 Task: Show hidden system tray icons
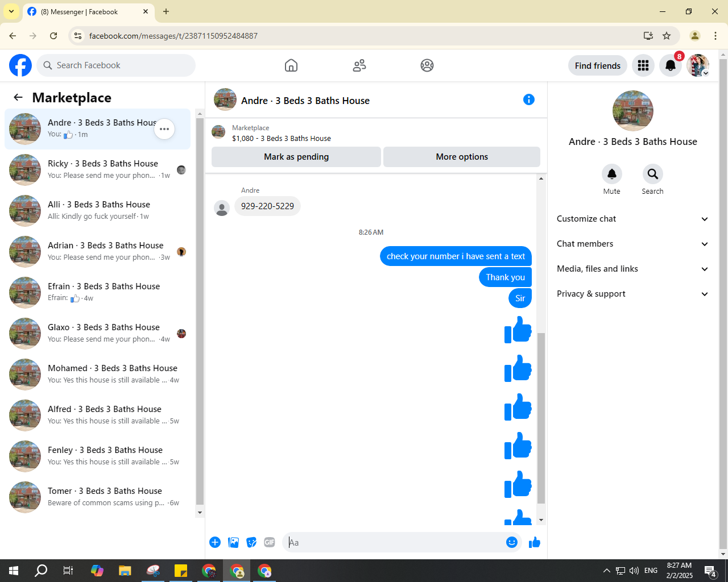pos(606,571)
